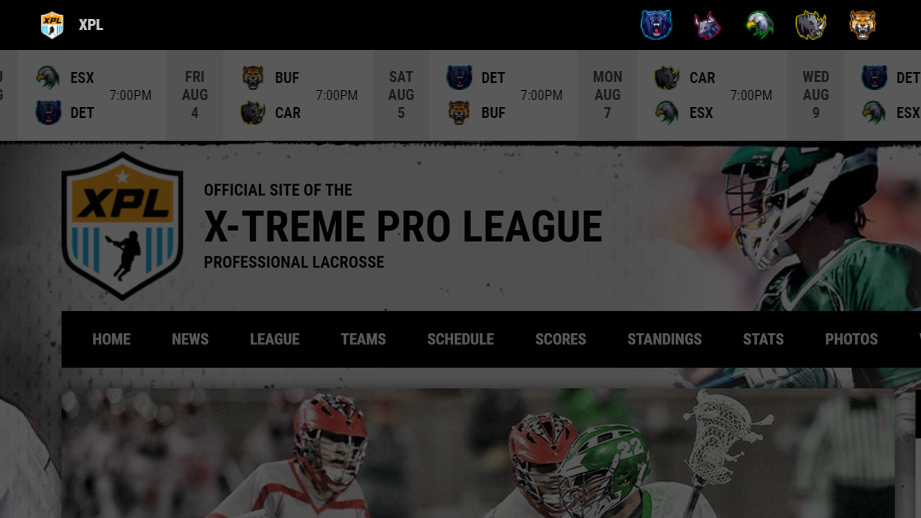This screenshot has height=518, width=921.
Task: Open the CAR rhino icon in Monday game
Action: click(667, 78)
